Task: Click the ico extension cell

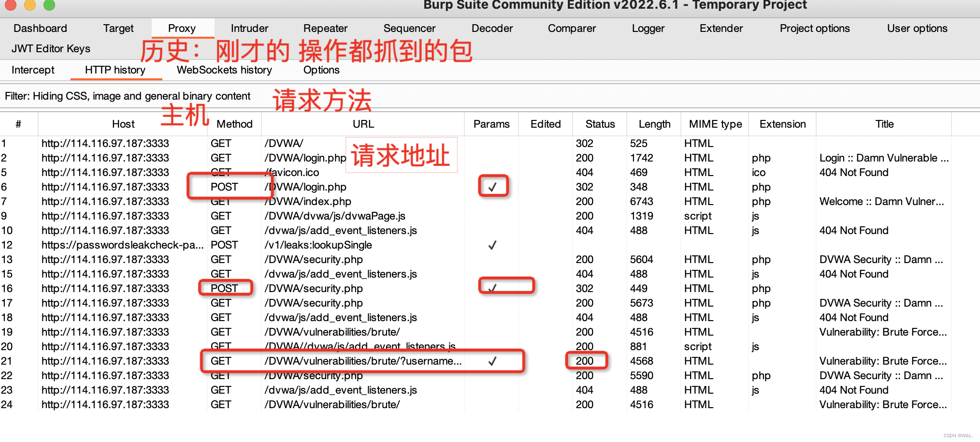Action: pos(758,173)
